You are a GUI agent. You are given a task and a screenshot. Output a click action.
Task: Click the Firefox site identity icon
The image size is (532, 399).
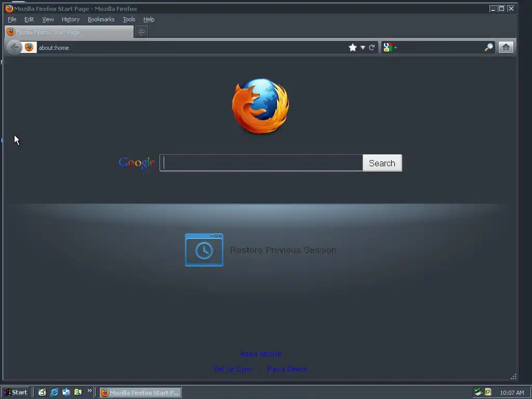pos(29,47)
